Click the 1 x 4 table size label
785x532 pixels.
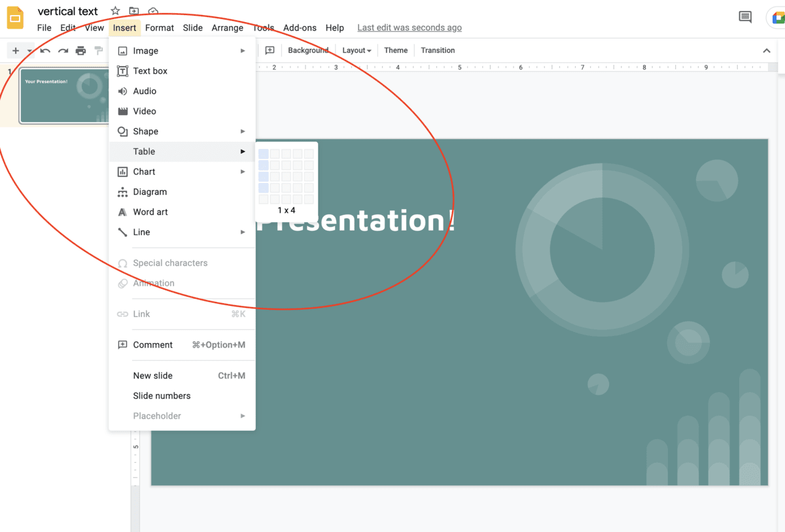(x=287, y=210)
